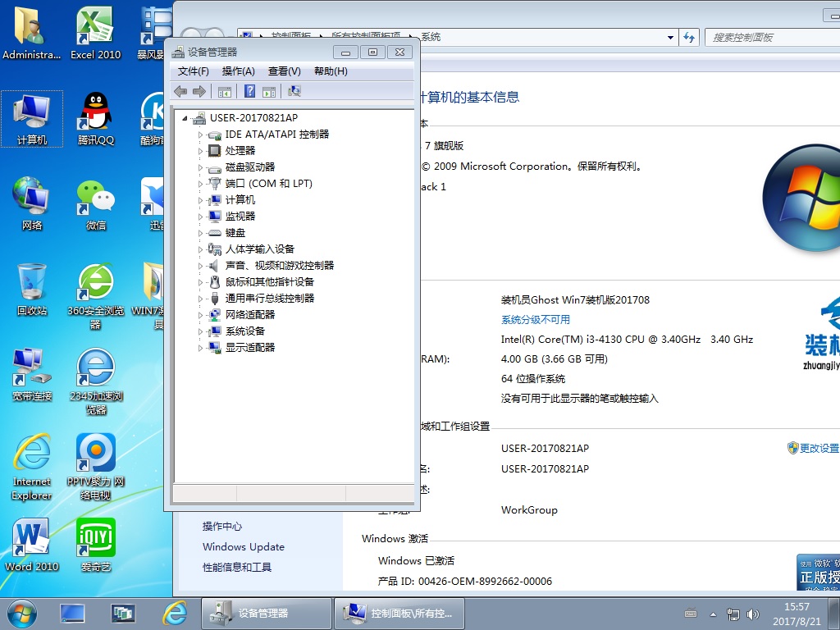Open the 查看(V) menu
Screen dimensions: 840x630
point(284,71)
